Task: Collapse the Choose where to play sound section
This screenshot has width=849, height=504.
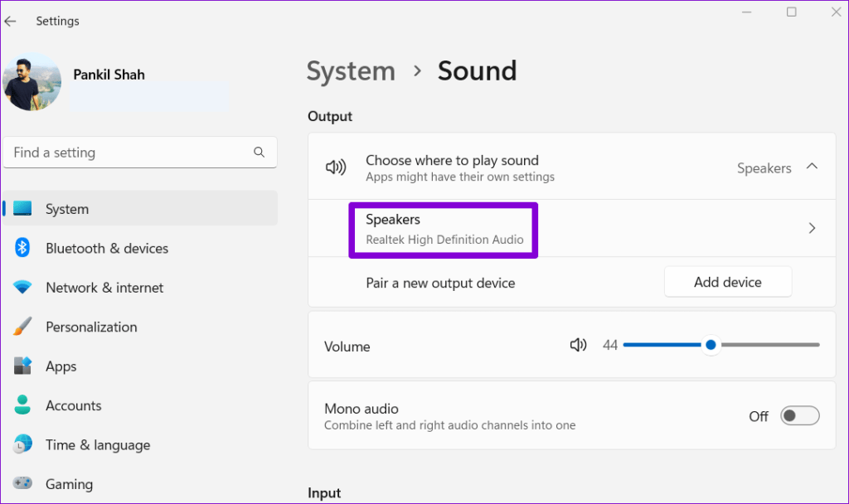Action: click(x=812, y=167)
